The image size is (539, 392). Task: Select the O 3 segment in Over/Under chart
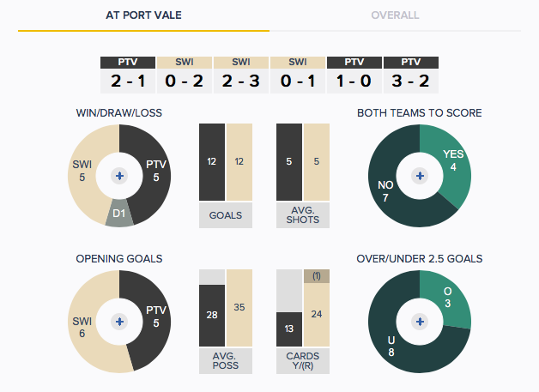pos(448,299)
